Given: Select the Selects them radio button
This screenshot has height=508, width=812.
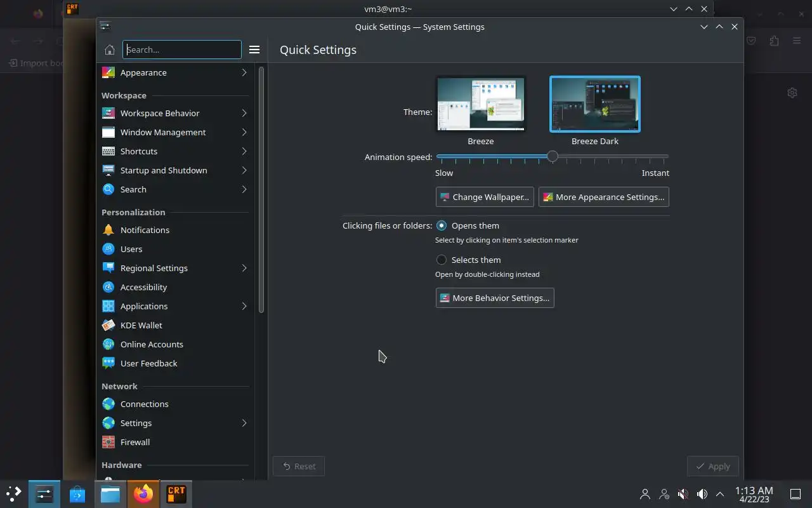Looking at the screenshot, I should click(x=442, y=260).
